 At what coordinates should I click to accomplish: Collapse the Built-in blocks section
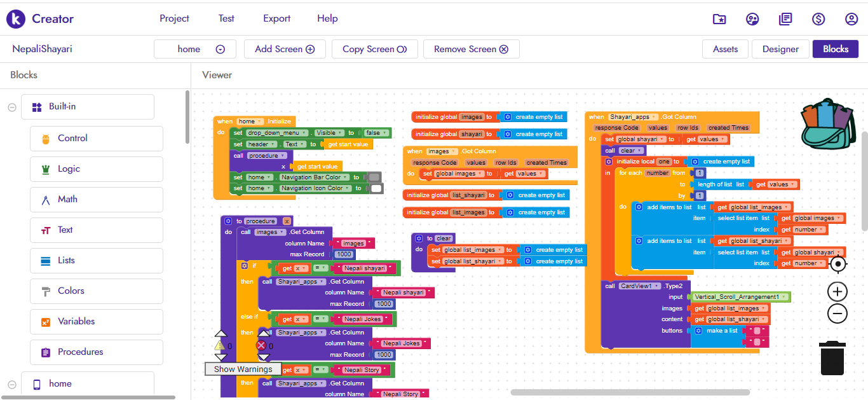click(x=12, y=107)
